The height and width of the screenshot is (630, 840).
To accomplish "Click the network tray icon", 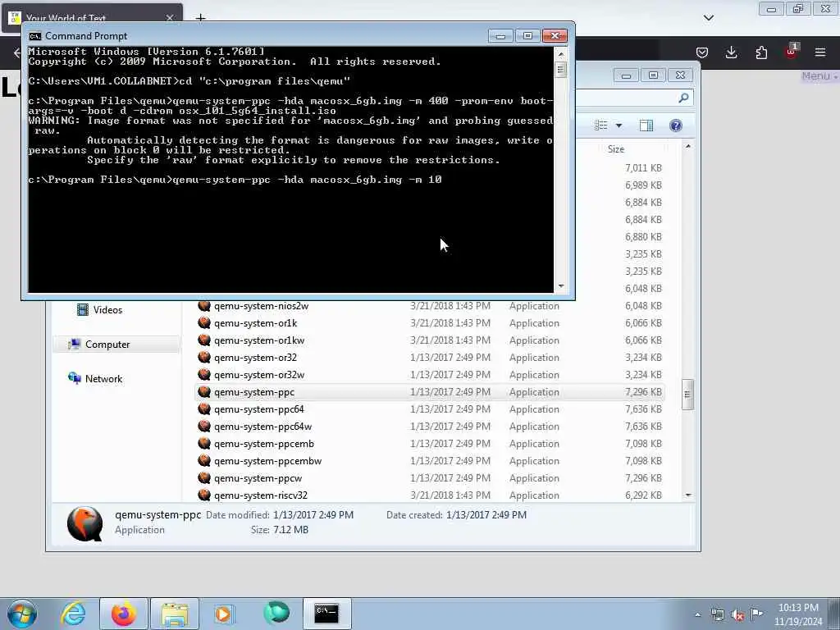I will point(717,615).
